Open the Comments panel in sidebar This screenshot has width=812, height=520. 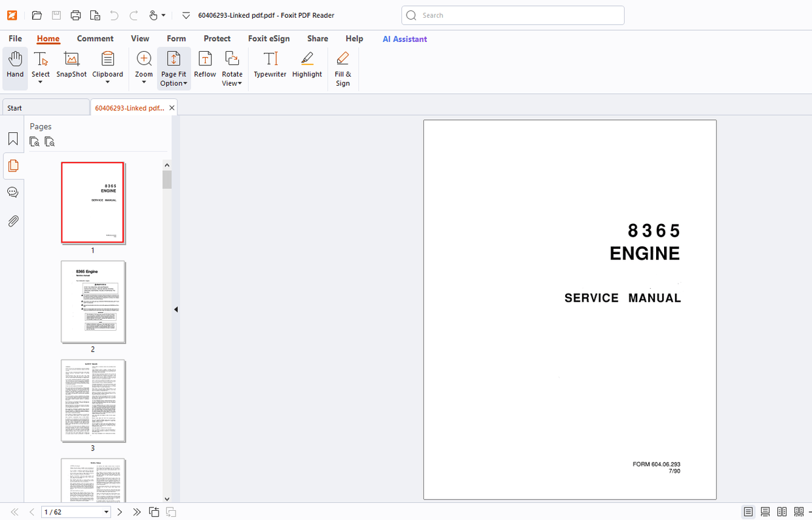(x=13, y=192)
